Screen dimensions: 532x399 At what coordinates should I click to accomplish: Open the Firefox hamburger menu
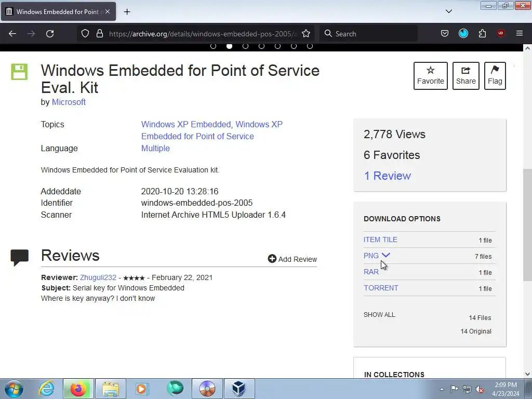click(520, 34)
